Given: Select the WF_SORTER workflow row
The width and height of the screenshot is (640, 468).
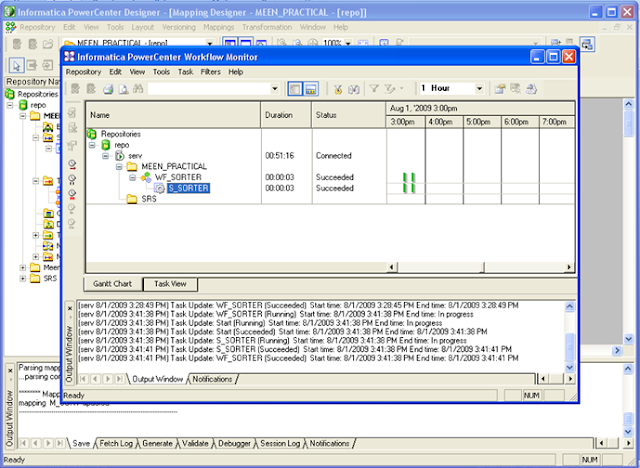Looking at the screenshot, I should [178, 177].
